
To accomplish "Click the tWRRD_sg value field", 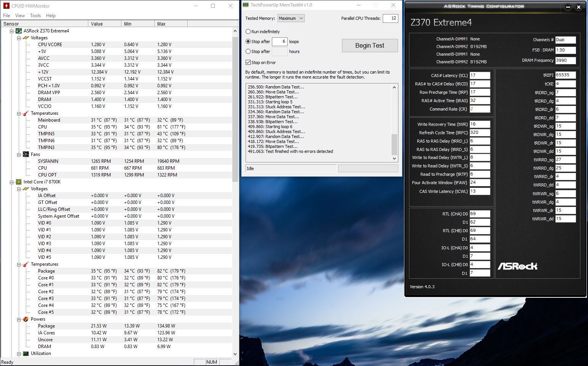I will [566, 160].
